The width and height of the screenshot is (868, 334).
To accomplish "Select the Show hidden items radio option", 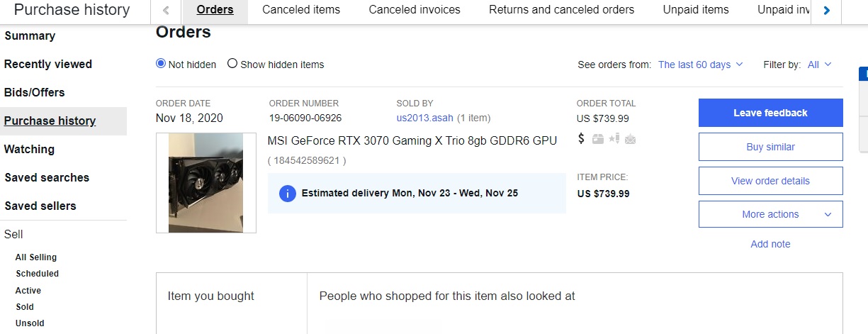I will 232,64.
